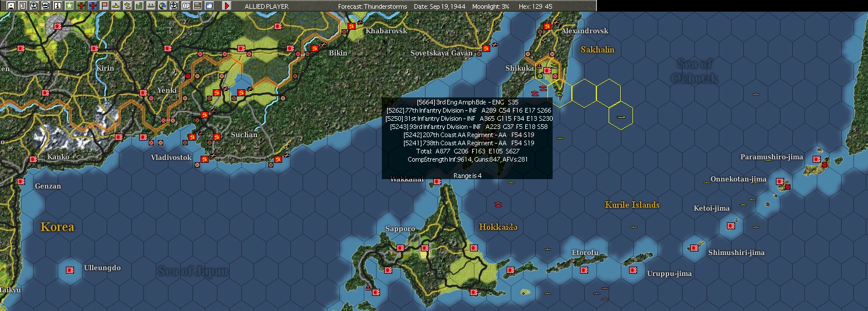Image resolution: width=868 pixels, height=311 pixels.
Task: Click the 31st Infantry Division row
Action: tap(468, 118)
